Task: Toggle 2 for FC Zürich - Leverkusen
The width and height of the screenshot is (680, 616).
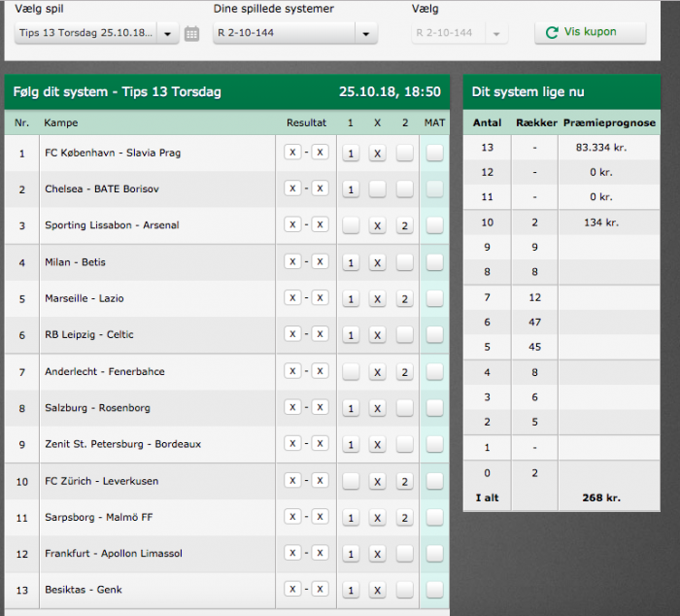Action: pos(405,482)
